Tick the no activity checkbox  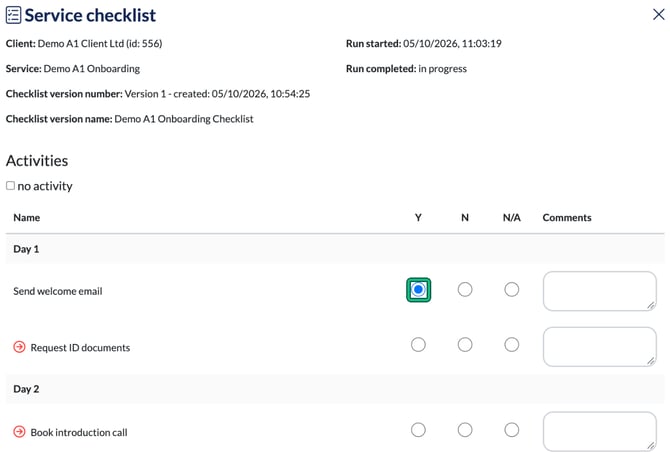[10, 185]
